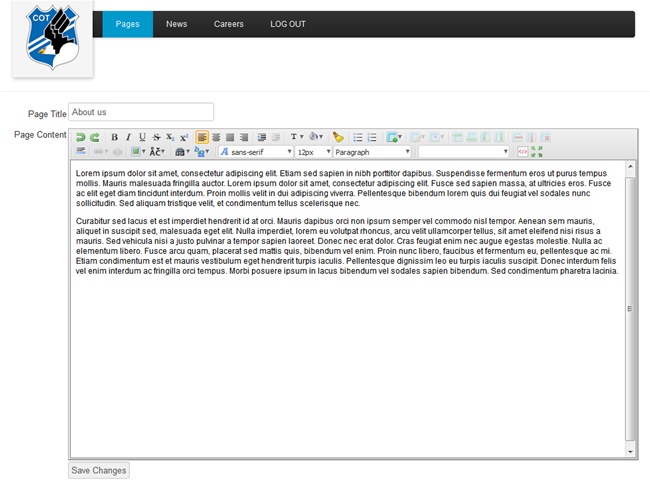Insert table column to the right
The width and height of the screenshot is (650, 497).
click(499, 137)
